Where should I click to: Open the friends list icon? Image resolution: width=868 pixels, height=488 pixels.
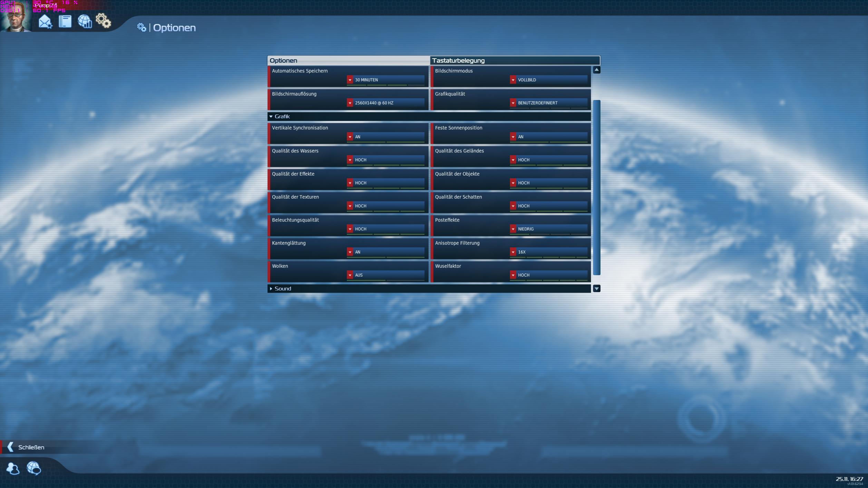pyautogui.click(x=13, y=468)
